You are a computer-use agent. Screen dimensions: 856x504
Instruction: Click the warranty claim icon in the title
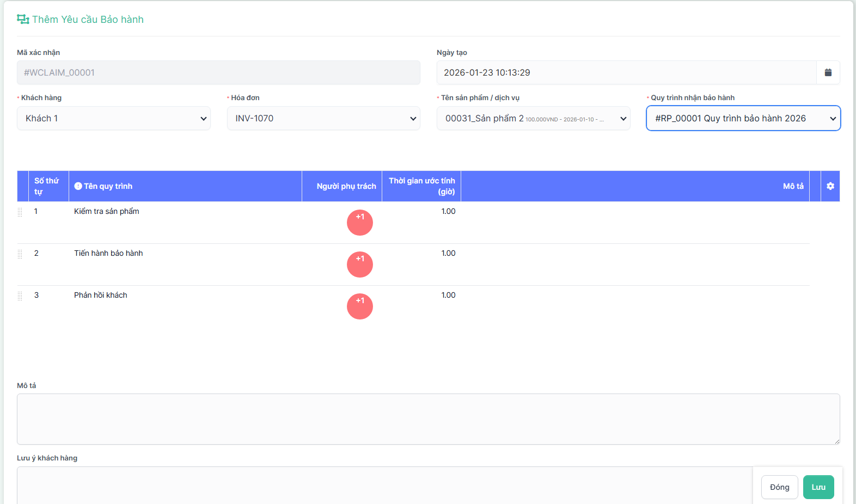coord(23,20)
